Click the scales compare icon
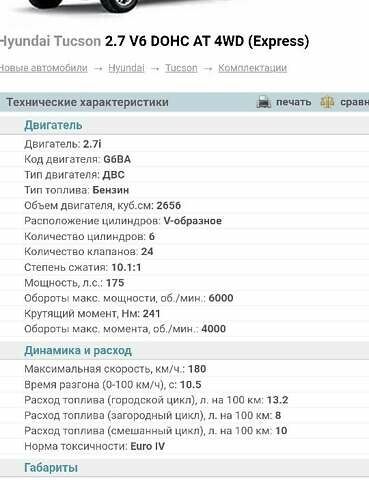 [327, 102]
